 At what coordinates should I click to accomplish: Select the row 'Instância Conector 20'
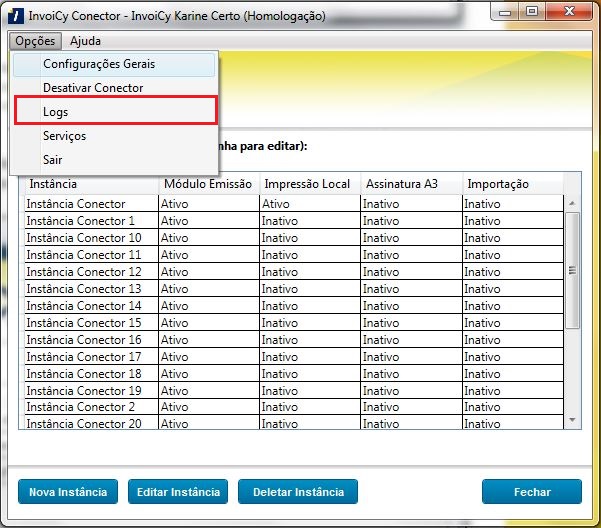(x=294, y=422)
